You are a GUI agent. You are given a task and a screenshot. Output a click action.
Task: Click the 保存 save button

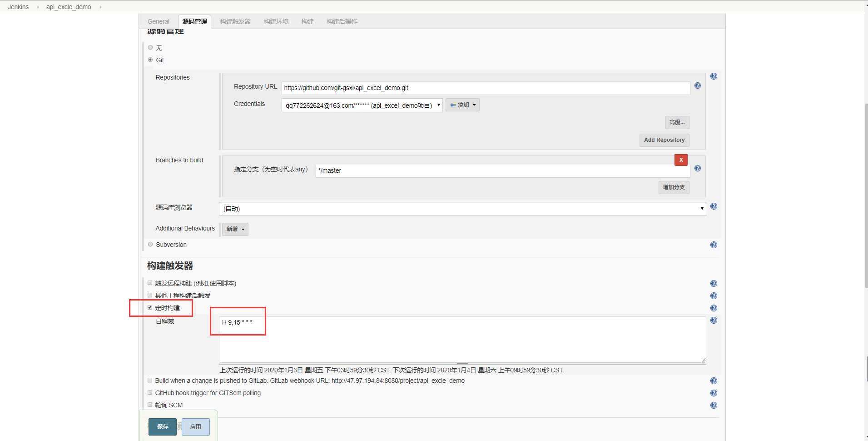[x=163, y=427]
